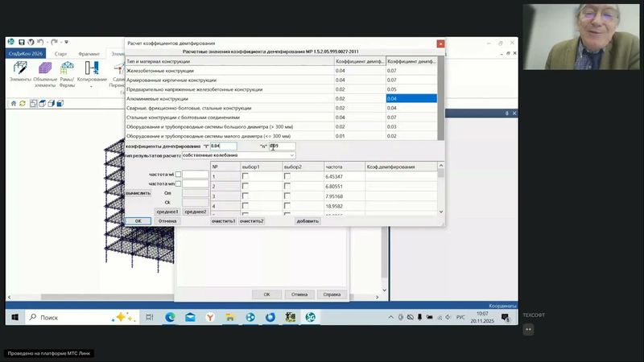Image resolution: width=644 pixels, height=362 pixels.
Task: Check выбор1 checkbox in row 1
Action: (x=246, y=175)
